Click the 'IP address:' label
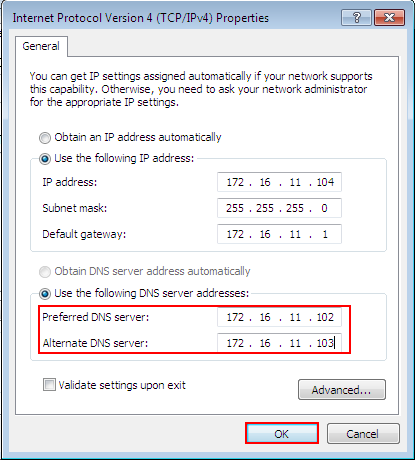Screen dimensions: 415x460 (70, 182)
